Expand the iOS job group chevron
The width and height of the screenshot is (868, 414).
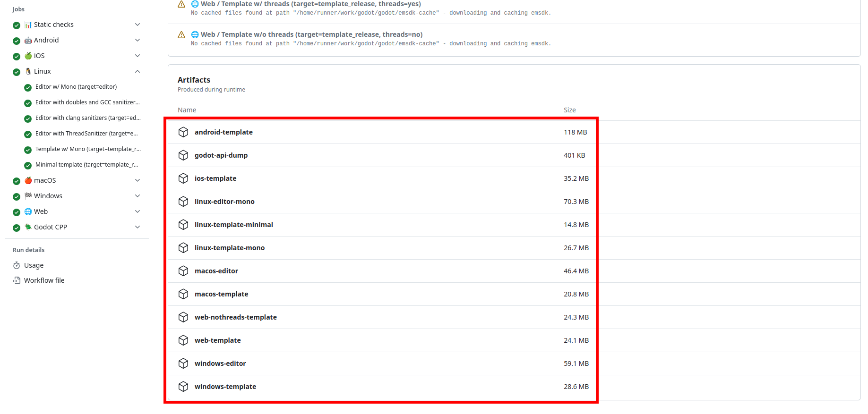138,56
